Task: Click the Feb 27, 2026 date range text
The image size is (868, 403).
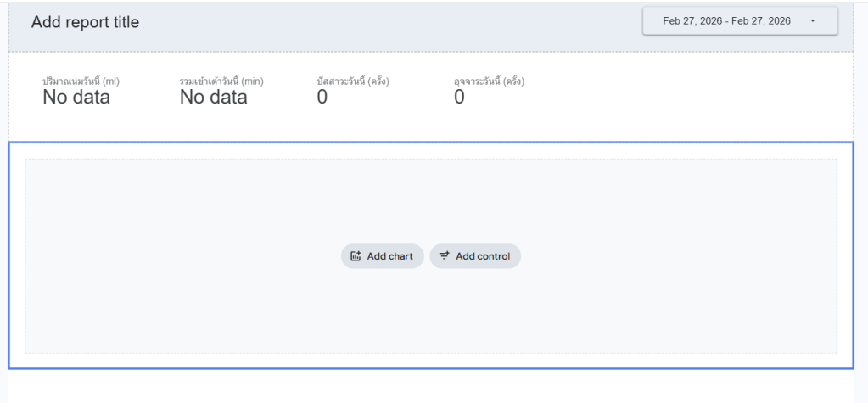Action: (726, 21)
